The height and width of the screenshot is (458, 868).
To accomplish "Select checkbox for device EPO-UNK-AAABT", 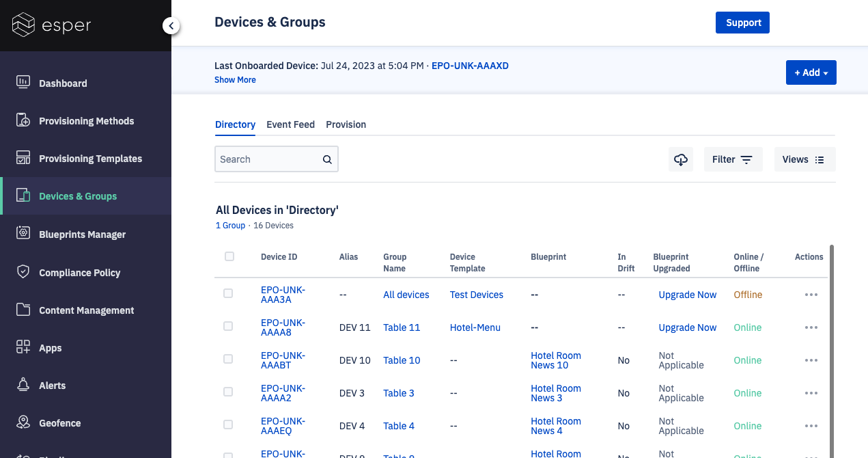I will pyautogui.click(x=228, y=359).
